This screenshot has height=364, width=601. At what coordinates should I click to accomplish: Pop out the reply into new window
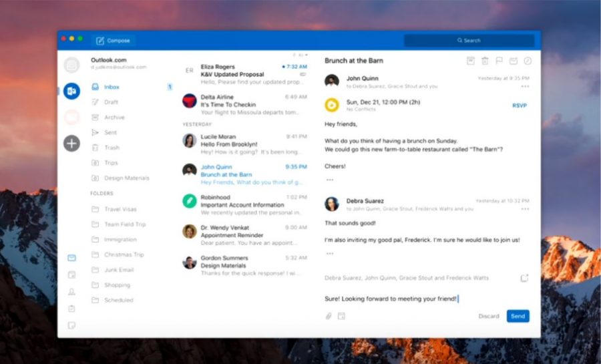[x=524, y=278]
